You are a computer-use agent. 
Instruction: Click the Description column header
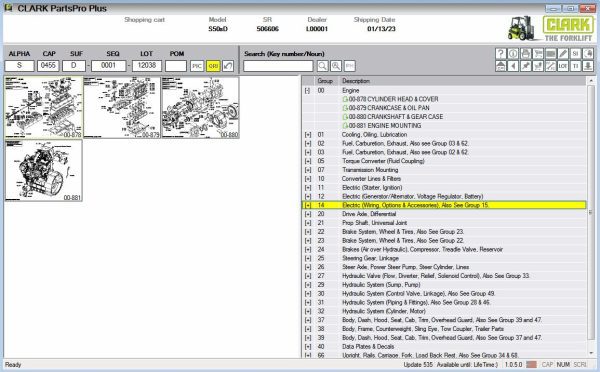pyautogui.click(x=463, y=81)
